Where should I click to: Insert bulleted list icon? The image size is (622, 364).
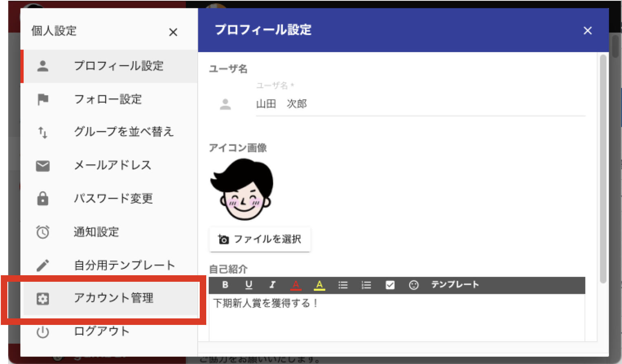pyautogui.click(x=343, y=285)
